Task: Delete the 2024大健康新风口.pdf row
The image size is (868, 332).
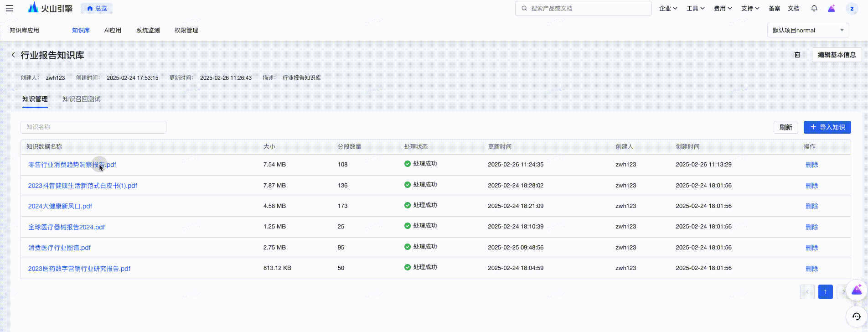Action: (x=811, y=206)
